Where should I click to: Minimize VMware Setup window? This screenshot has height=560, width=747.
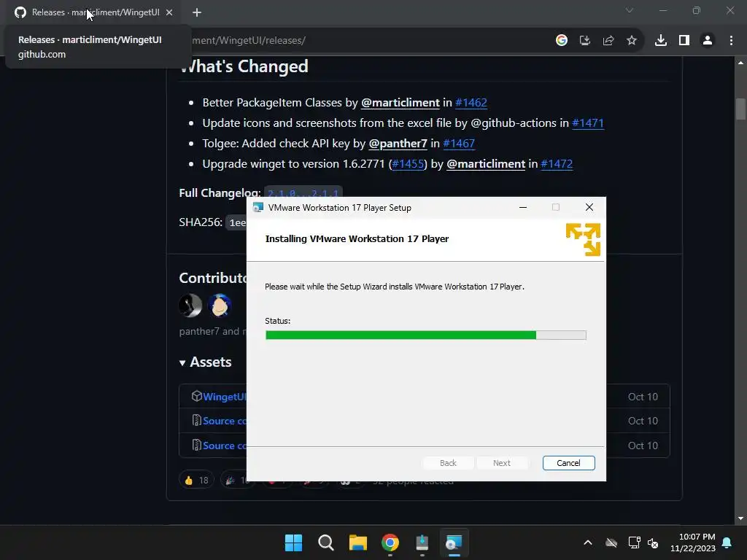[x=523, y=207]
